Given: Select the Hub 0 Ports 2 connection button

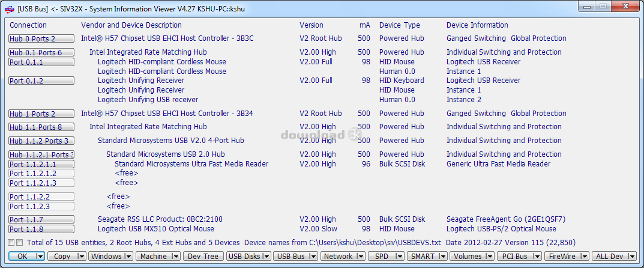Looking at the screenshot, I should click(x=41, y=38).
